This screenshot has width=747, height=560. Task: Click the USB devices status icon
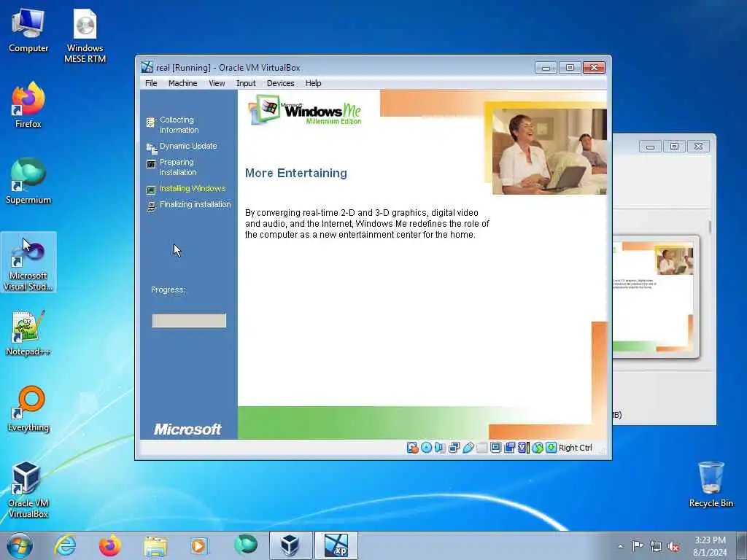pos(468,448)
